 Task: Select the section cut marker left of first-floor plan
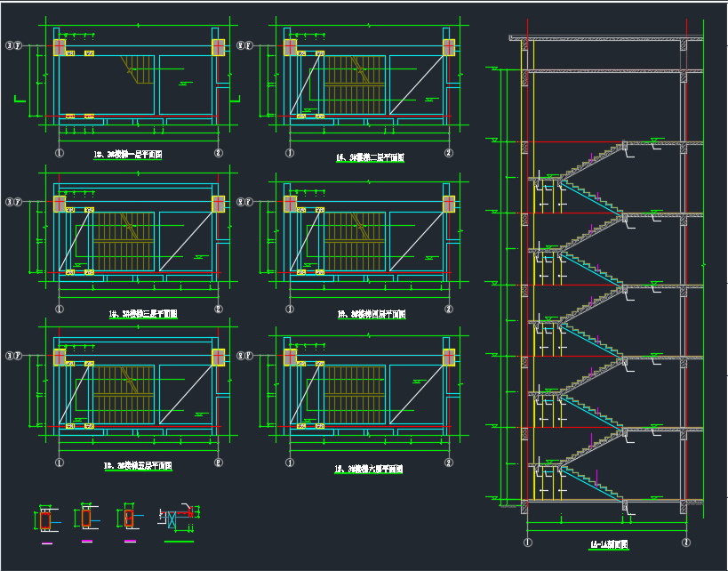20,99
